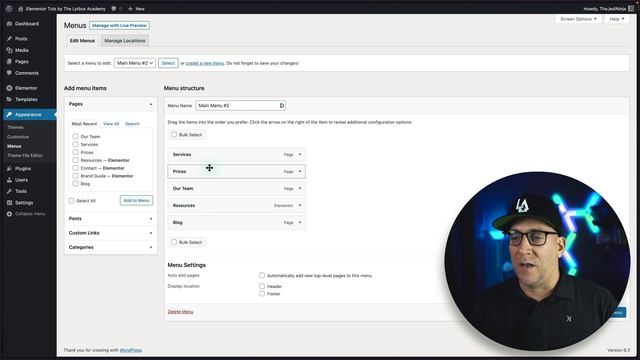Check the Resources — Elementor checkbox

point(76,160)
